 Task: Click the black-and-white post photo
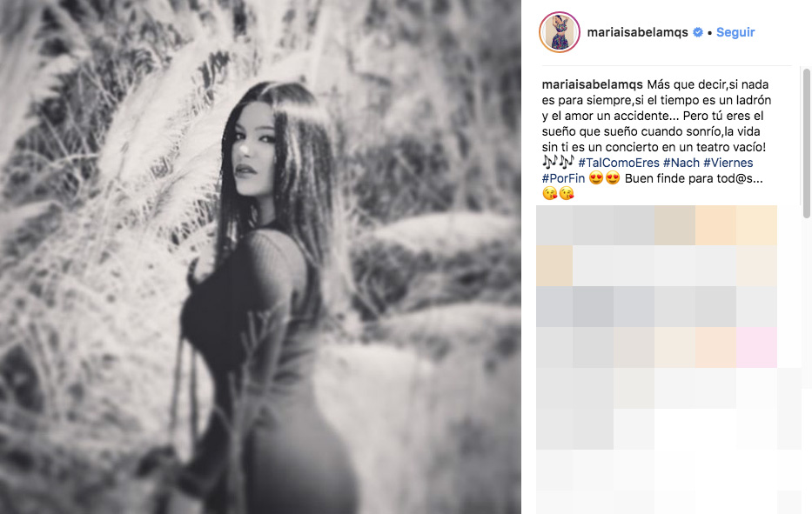pyautogui.click(x=260, y=257)
